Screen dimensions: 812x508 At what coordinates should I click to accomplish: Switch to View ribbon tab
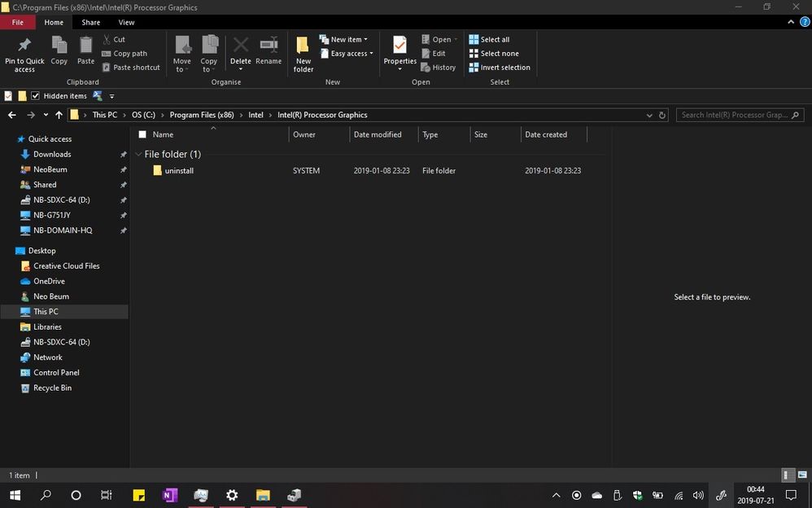coord(126,22)
